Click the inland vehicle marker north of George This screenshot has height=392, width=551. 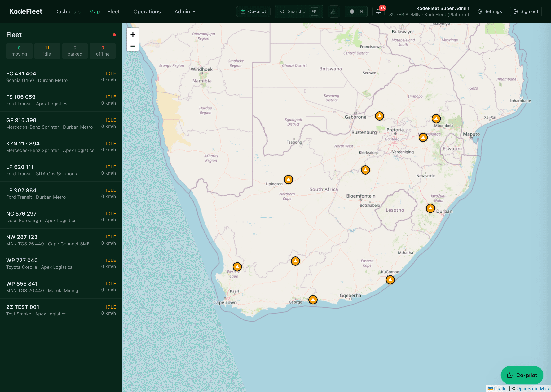coord(295,261)
